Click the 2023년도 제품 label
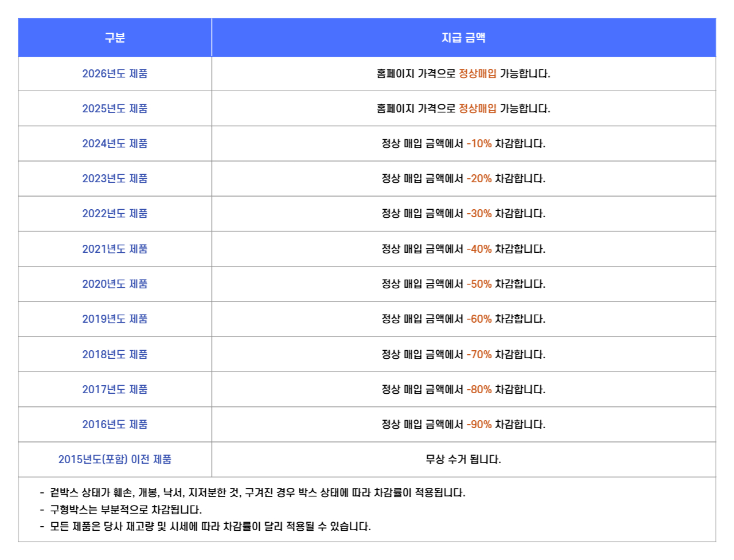 pos(115,178)
